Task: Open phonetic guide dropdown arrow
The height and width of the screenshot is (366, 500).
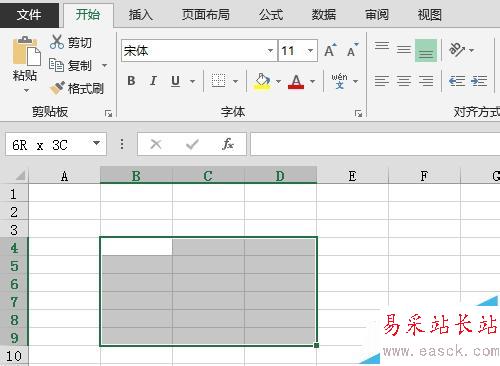Action: point(355,81)
